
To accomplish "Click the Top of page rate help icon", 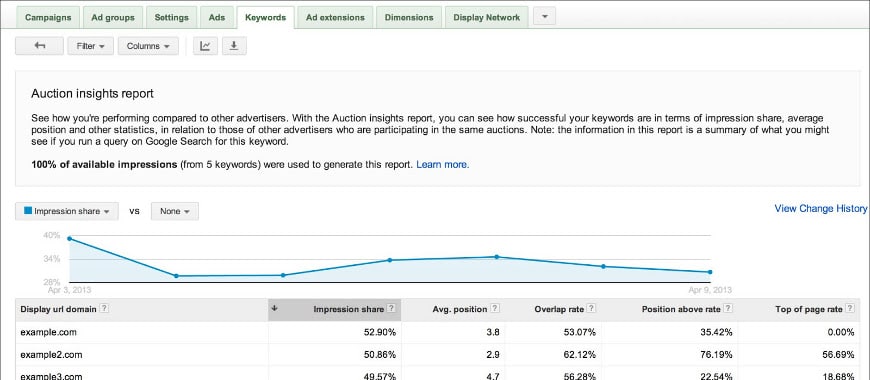I will pyautogui.click(x=850, y=309).
